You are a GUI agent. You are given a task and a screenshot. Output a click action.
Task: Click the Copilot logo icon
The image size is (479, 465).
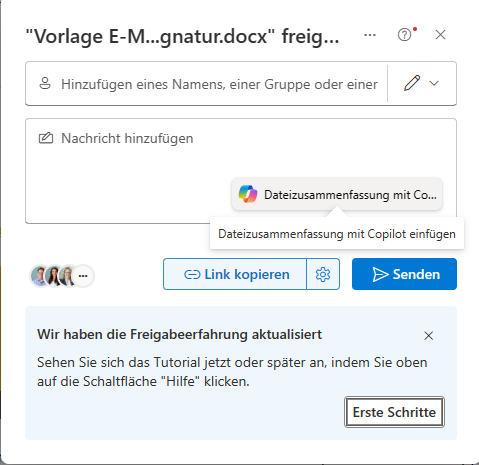248,194
